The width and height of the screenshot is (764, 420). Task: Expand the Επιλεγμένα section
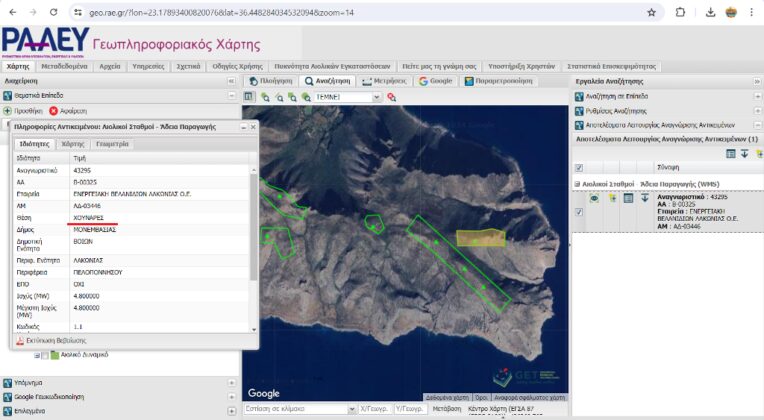click(x=231, y=411)
